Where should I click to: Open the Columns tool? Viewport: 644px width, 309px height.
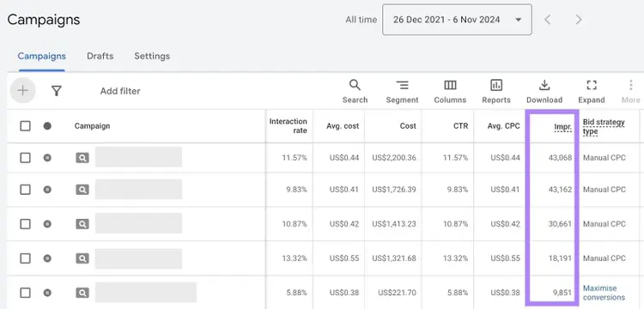click(x=450, y=91)
